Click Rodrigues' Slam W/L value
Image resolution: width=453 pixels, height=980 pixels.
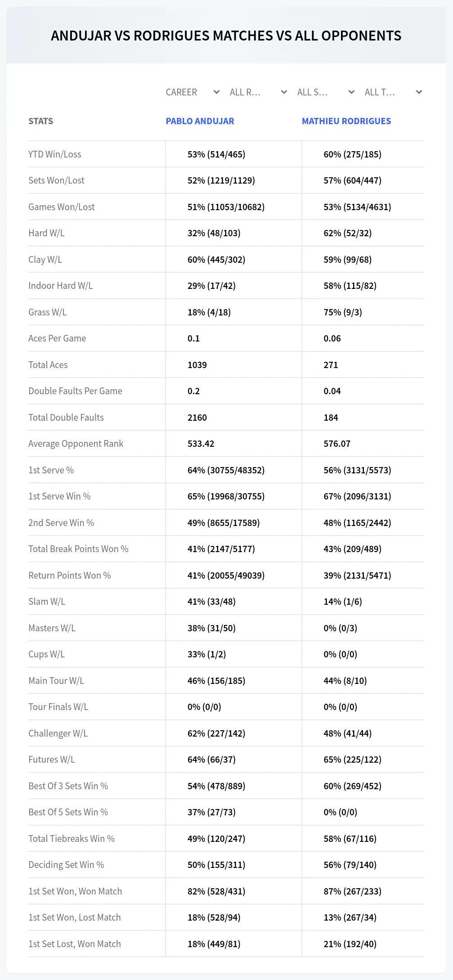[x=343, y=602]
